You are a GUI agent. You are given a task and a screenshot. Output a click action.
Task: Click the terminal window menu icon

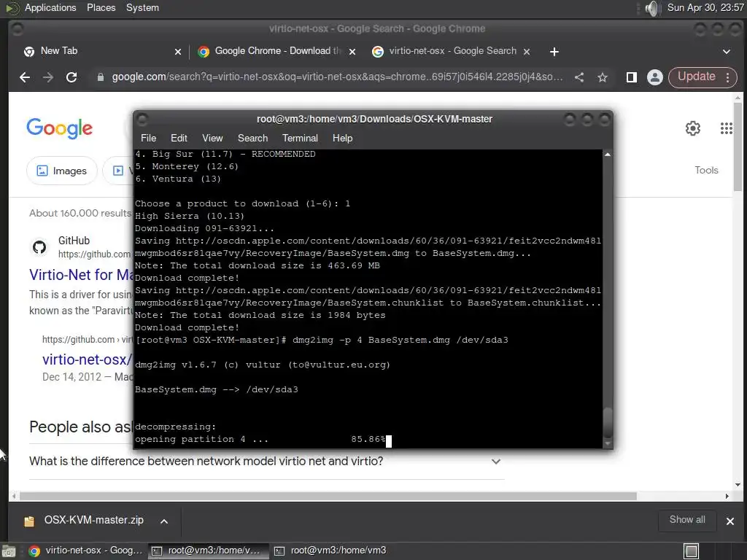pos(142,119)
